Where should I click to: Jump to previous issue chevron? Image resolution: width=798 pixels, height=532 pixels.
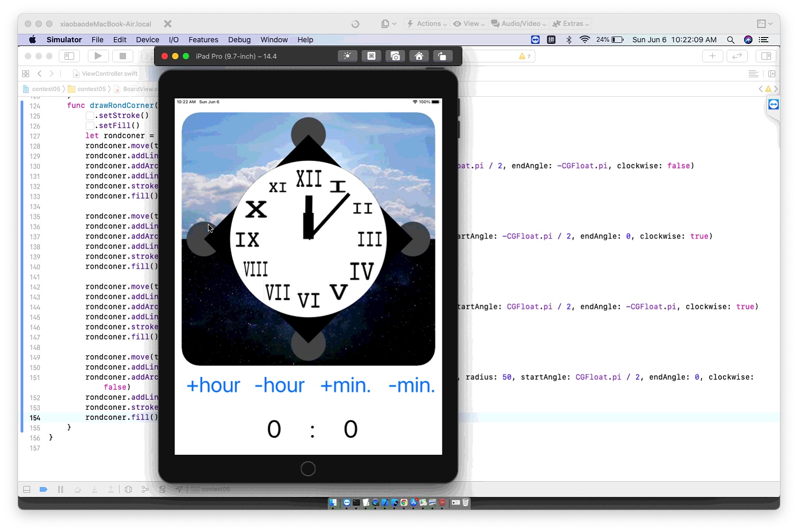[x=760, y=89]
